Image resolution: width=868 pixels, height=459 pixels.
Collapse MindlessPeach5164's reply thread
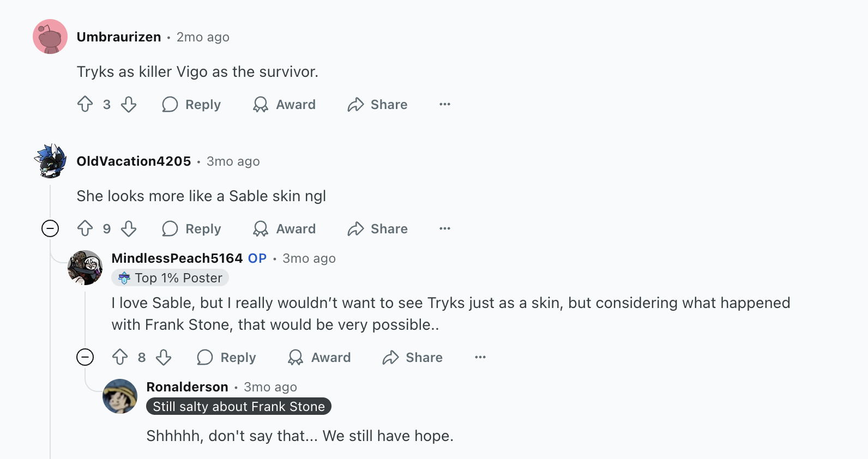pyautogui.click(x=85, y=357)
